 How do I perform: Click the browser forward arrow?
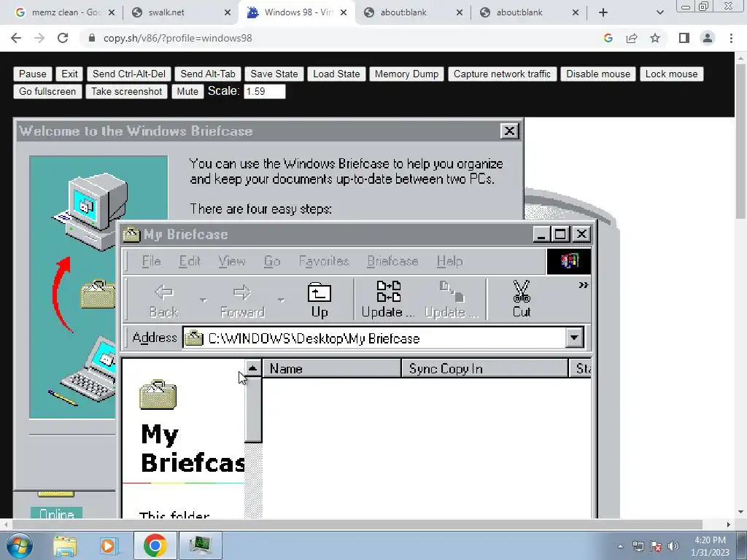click(39, 38)
